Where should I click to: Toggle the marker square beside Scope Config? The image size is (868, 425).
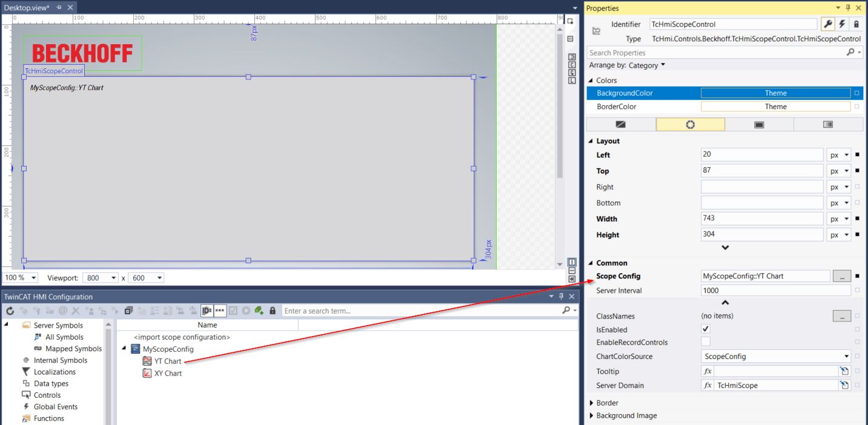tap(856, 276)
